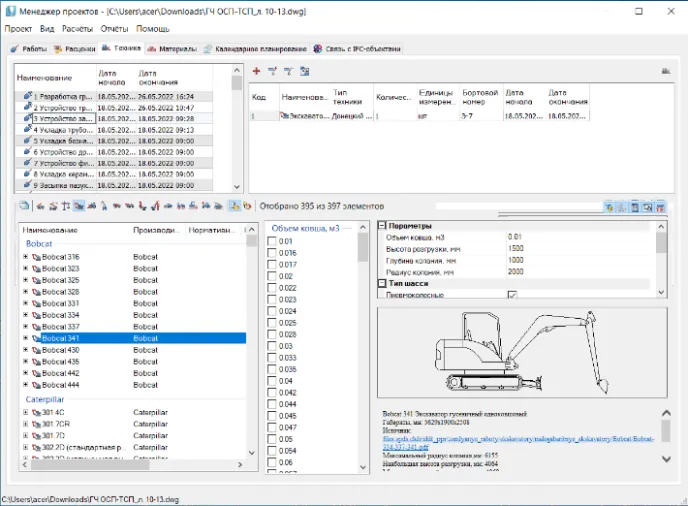Screen dimensions: 688x506
Task: Expand the Bobcat 316 tree node
Action: point(26,257)
